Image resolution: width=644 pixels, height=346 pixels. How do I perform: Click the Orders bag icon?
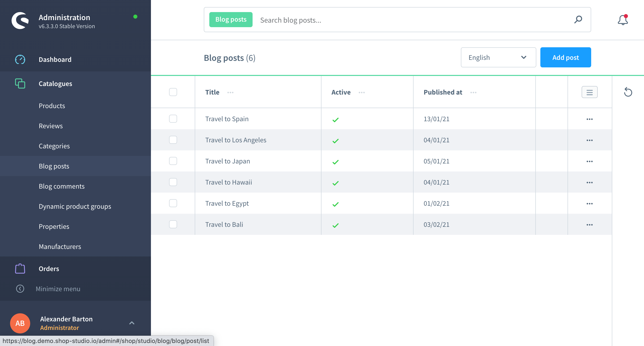click(20, 269)
